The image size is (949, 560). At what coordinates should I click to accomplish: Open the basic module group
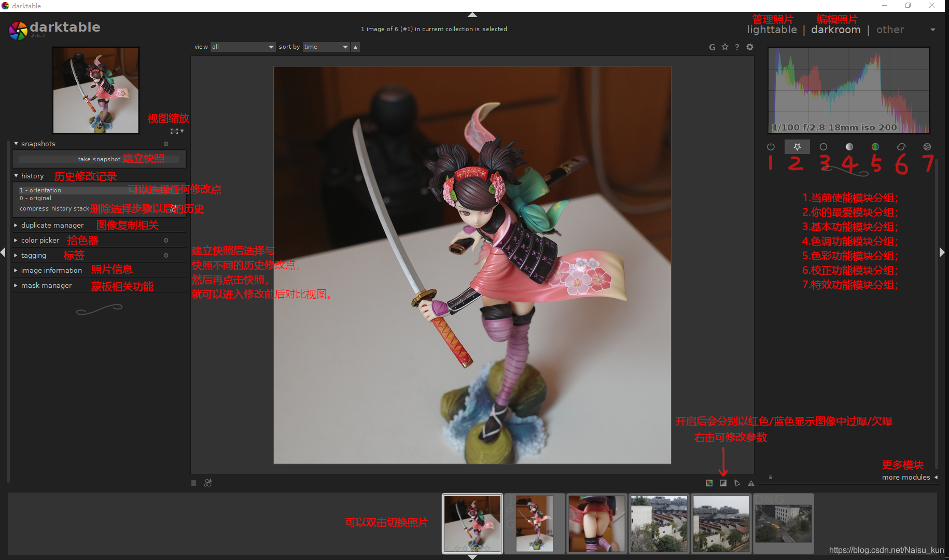(x=823, y=147)
